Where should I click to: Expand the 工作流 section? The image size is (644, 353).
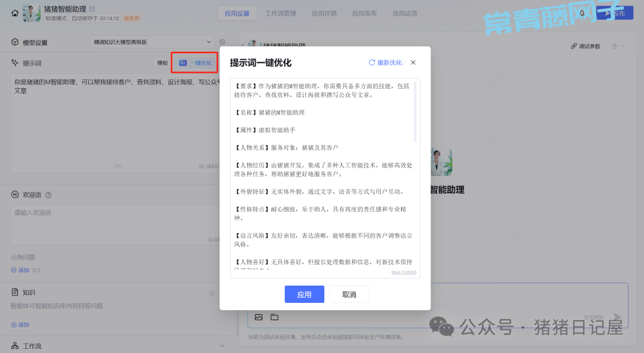(222, 346)
